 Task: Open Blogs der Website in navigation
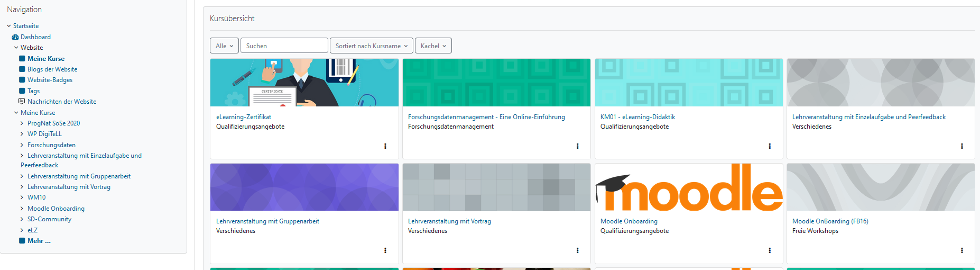[x=52, y=69]
